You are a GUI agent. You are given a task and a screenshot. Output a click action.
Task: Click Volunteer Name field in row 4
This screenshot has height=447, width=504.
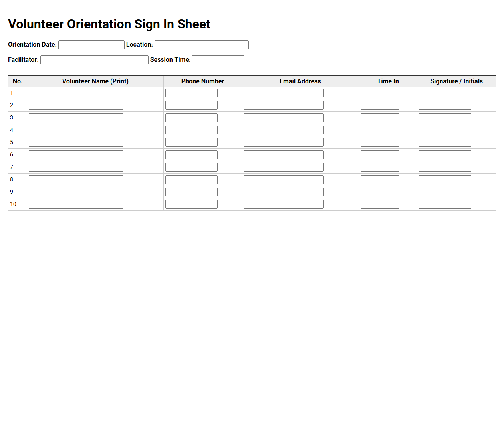coord(76,130)
